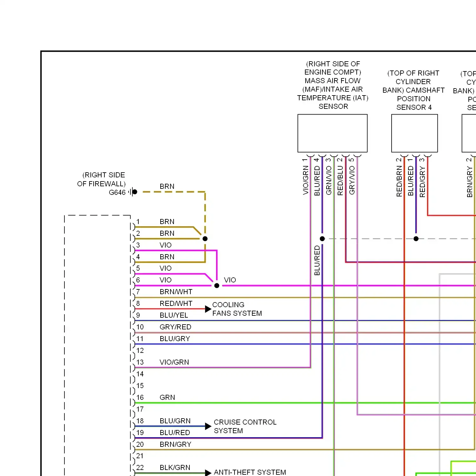Screen dimensions: 476x476
Task: Select the "CRUISE CONTROL SYSTEM" reference text
Action: tap(245, 426)
